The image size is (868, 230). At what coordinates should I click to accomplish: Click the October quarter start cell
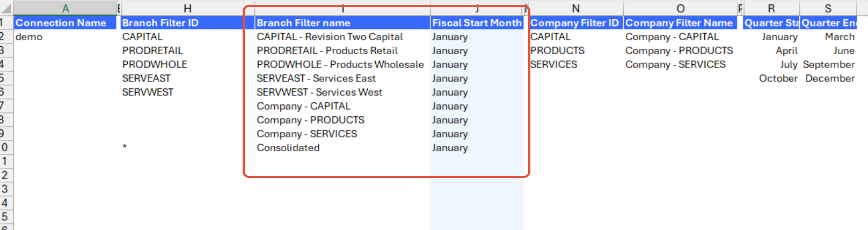pyautogui.click(x=778, y=78)
